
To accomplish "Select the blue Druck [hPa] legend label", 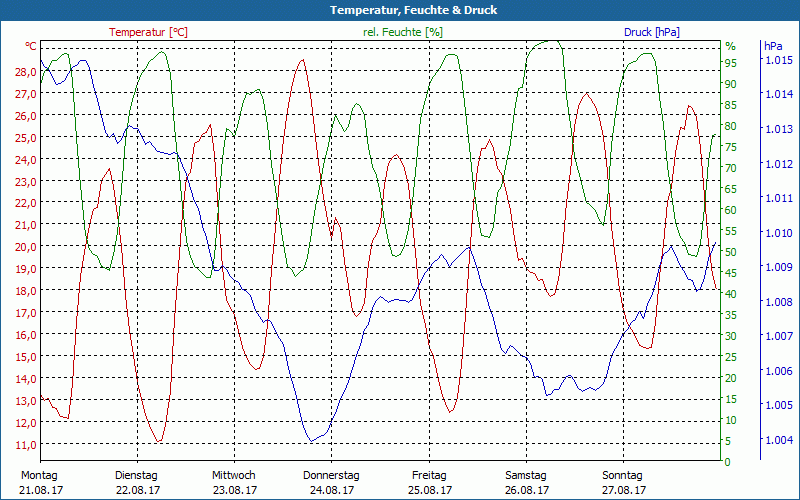I will pos(652,32).
